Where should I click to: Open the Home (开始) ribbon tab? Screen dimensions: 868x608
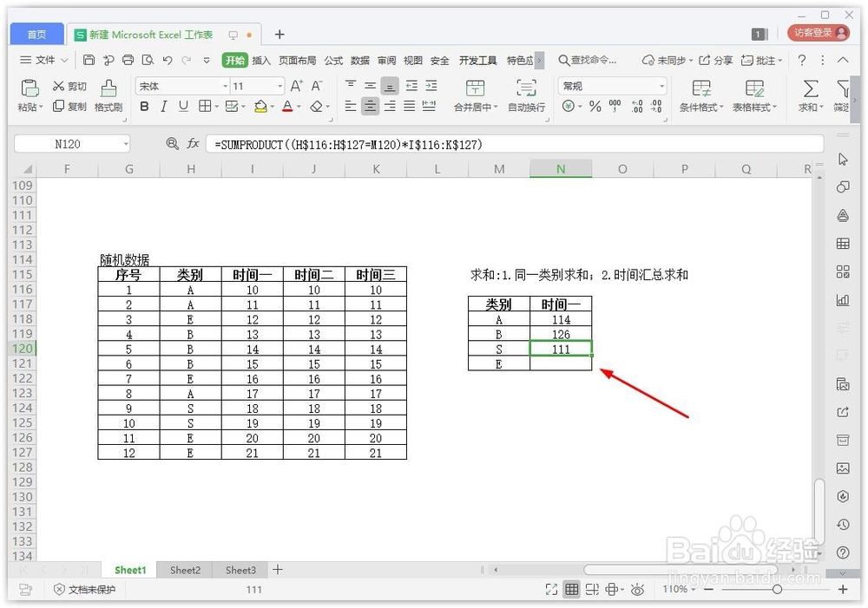click(234, 60)
